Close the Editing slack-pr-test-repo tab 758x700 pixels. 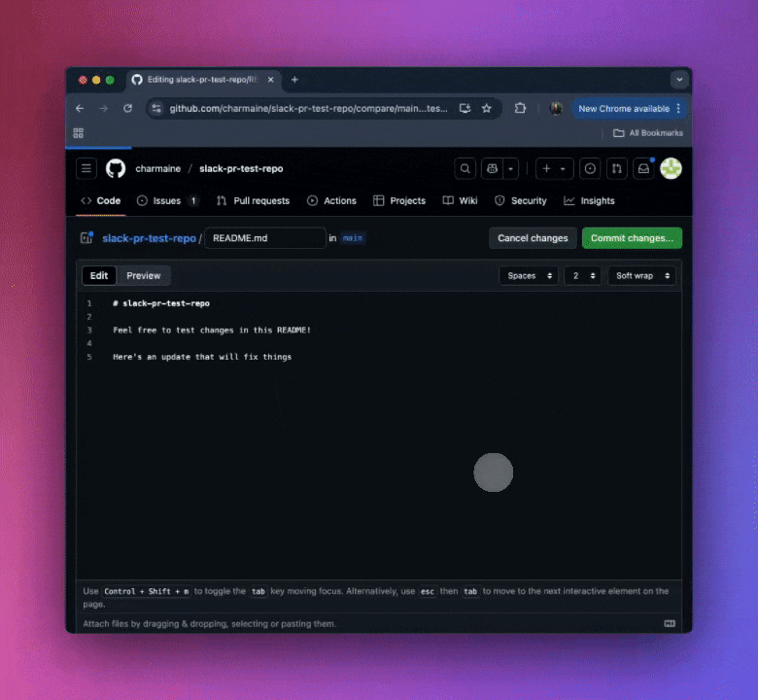pos(271,80)
